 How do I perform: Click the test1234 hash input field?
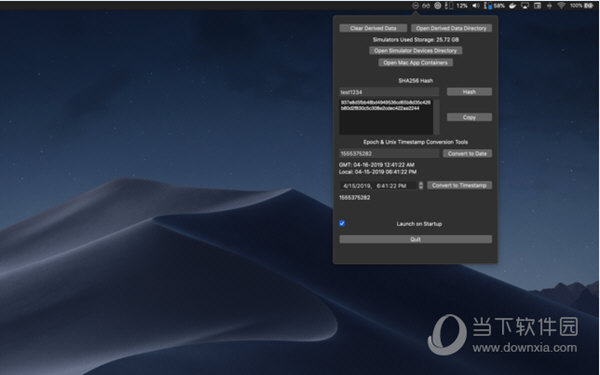(x=389, y=92)
